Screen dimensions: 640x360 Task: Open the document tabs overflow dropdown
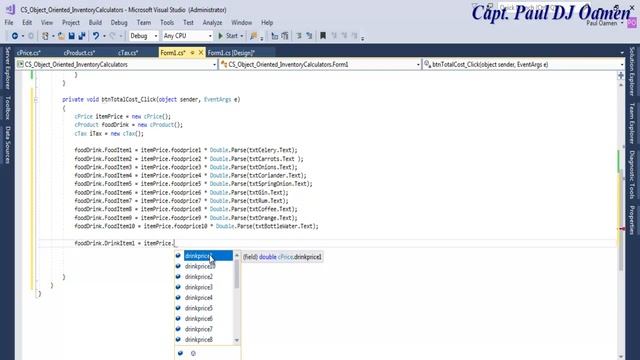[x=622, y=53]
